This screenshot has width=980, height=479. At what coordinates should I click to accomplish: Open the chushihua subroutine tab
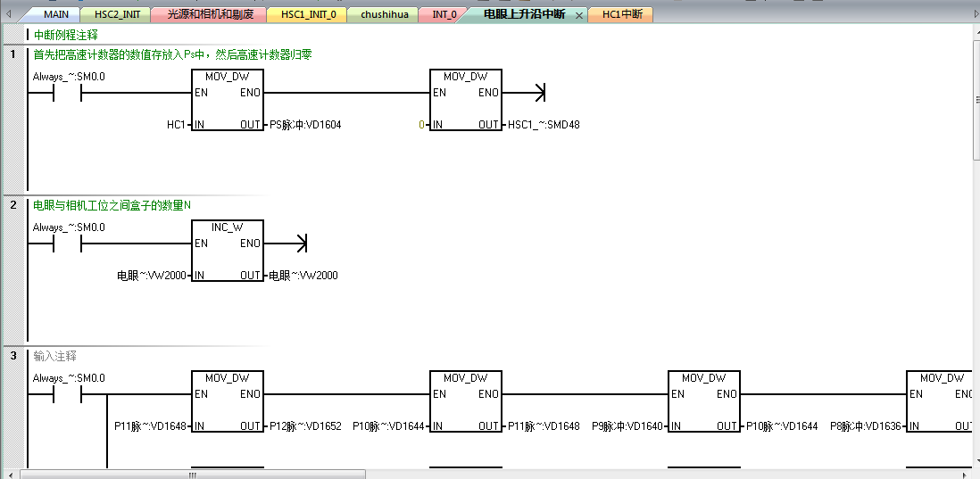point(385,14)
